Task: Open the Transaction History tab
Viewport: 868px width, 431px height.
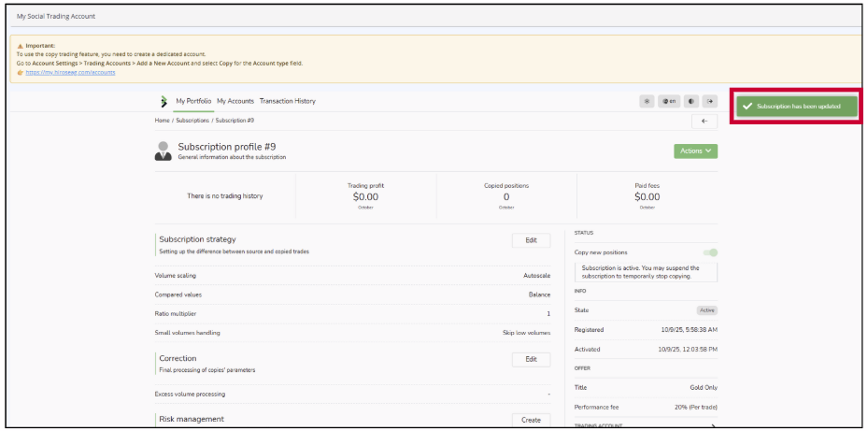Action: point(287,101)
